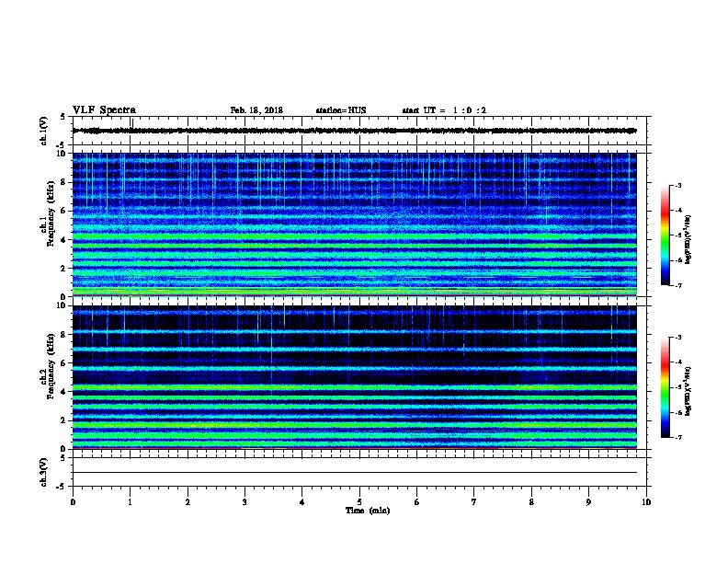This screenshot has height=563, width=728.
Task: Click time axis tick label "7"
Action: coord(474,502)
